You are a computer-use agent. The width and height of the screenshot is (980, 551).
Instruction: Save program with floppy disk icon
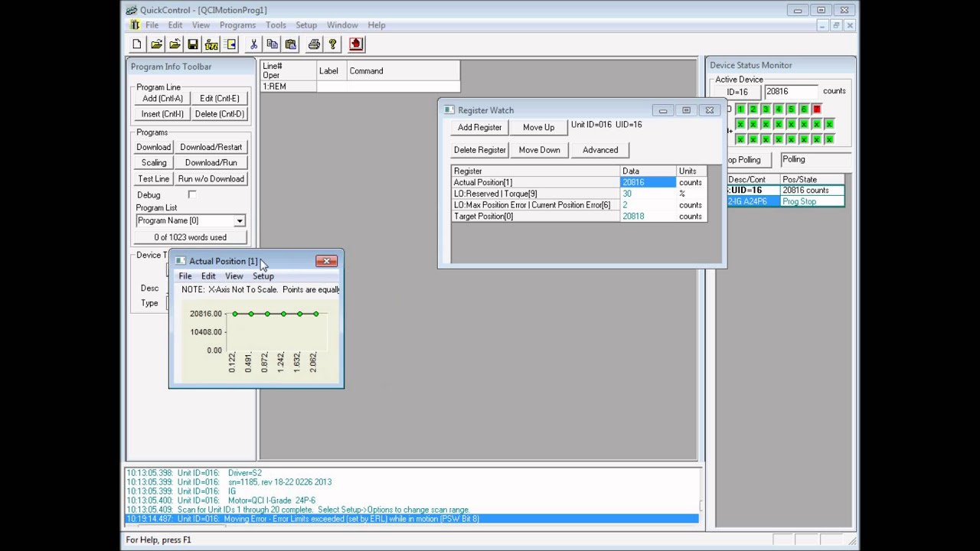pyautogui.click(x=193, y=44)
